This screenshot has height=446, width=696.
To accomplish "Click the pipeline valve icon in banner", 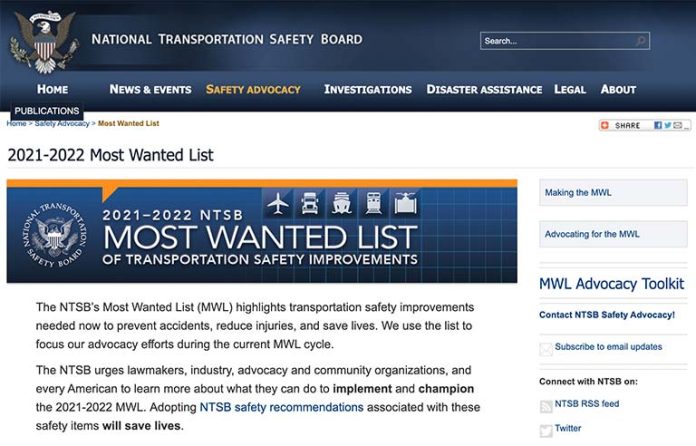I will click(405, 204).
